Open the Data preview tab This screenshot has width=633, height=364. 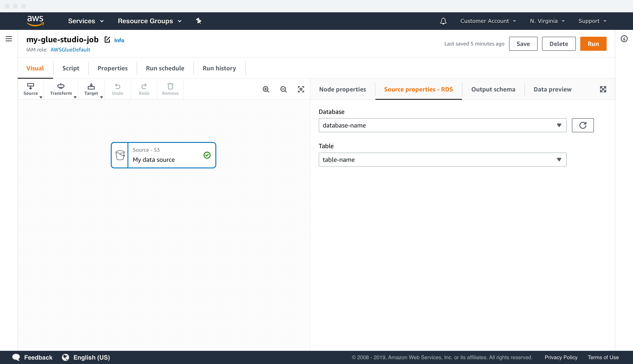(552, 89)
